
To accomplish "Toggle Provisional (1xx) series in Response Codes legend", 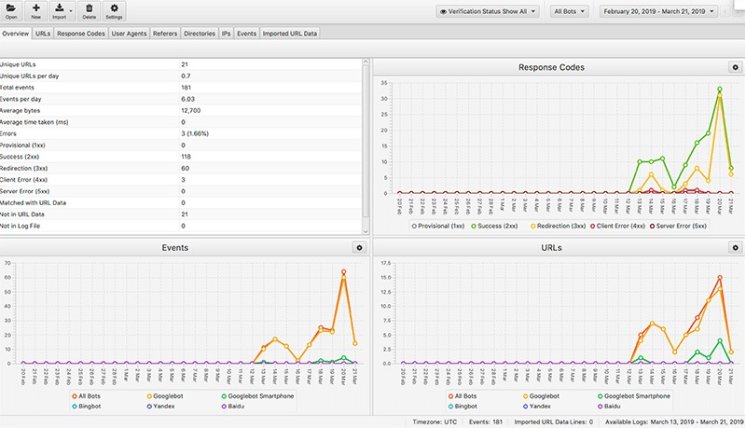I will tap(438, 226).
